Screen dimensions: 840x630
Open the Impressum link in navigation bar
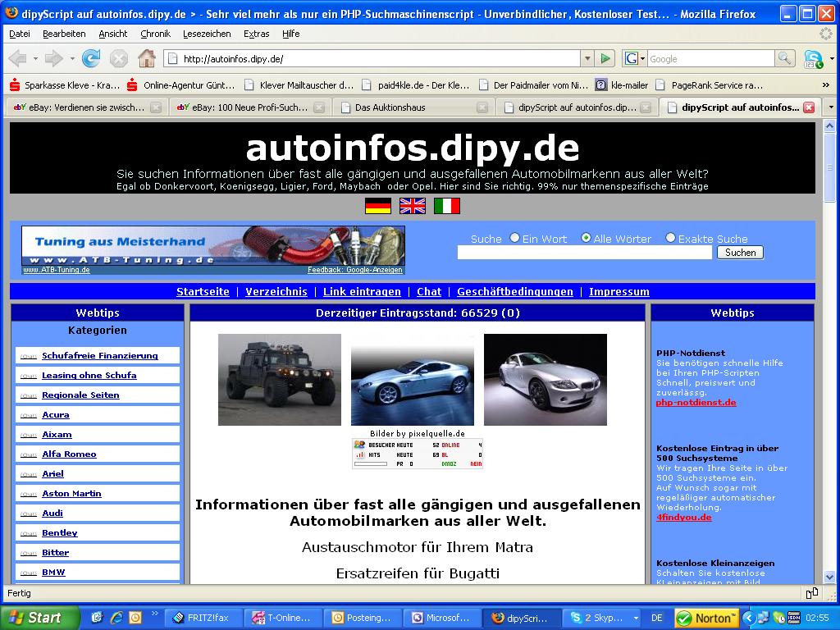coord(619,292)
